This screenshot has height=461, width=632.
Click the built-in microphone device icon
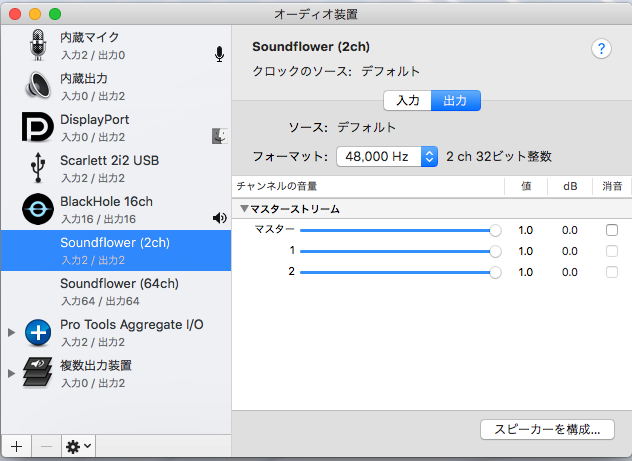[37, 45]
